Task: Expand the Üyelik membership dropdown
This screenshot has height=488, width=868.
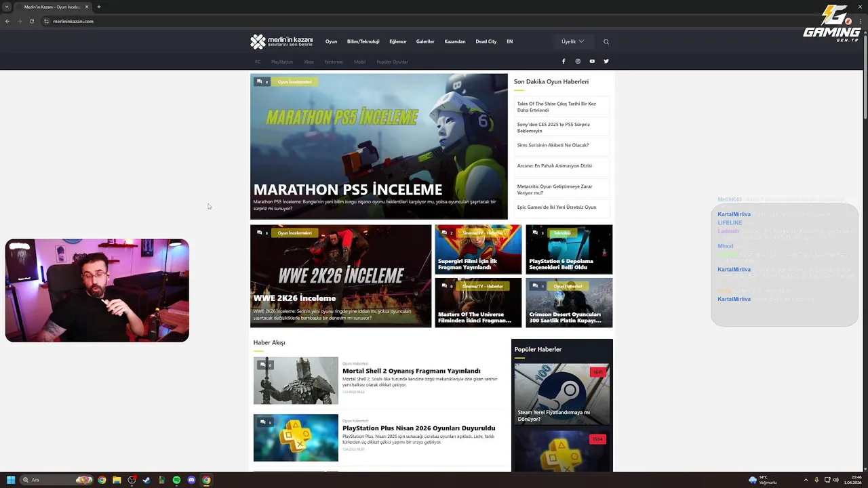Action: point(572,41)
